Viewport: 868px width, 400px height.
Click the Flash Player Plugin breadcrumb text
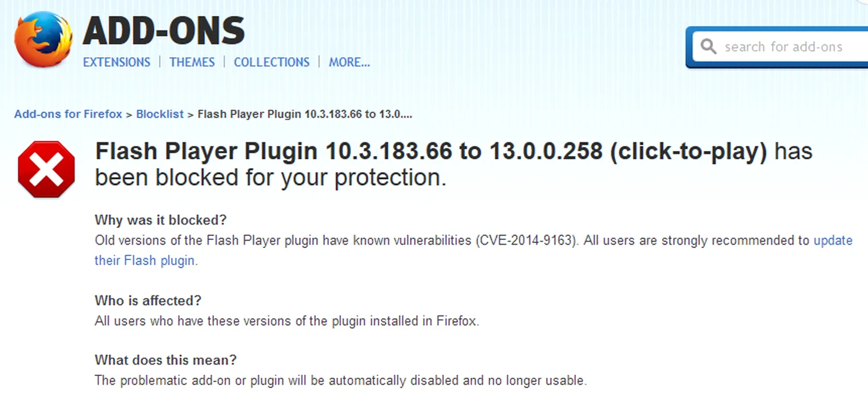(305, 114)
